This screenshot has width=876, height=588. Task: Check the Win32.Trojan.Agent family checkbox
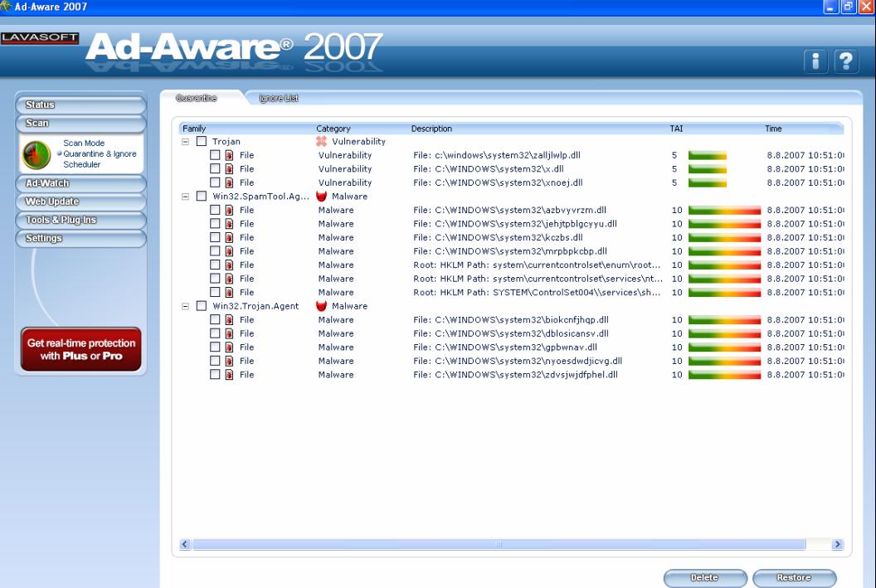pos(202,306)
